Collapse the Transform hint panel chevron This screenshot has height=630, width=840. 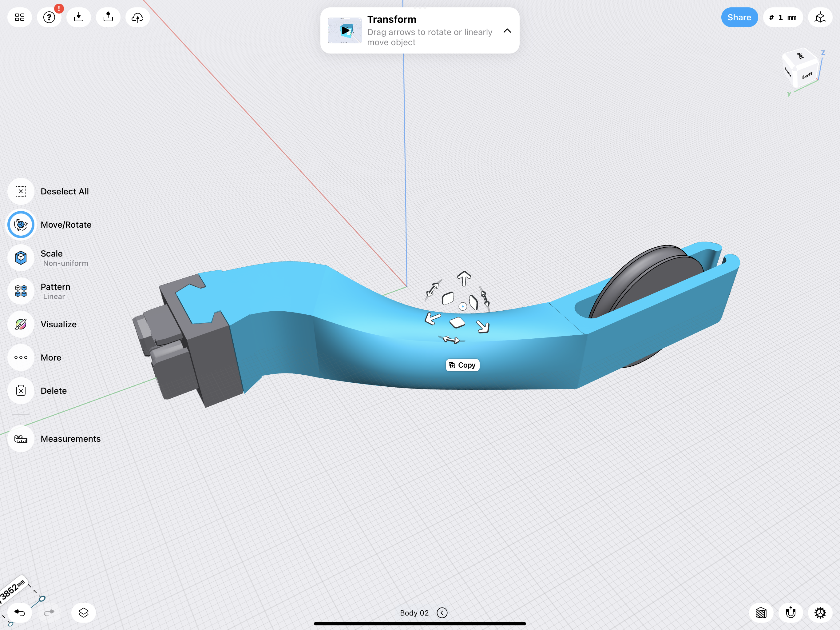(x=507, y=31)
